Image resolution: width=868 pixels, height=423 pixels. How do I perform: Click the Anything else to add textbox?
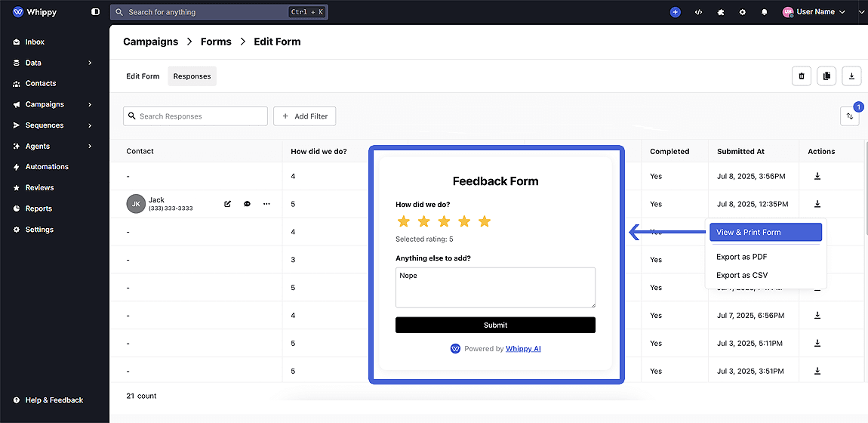point(495,287)
